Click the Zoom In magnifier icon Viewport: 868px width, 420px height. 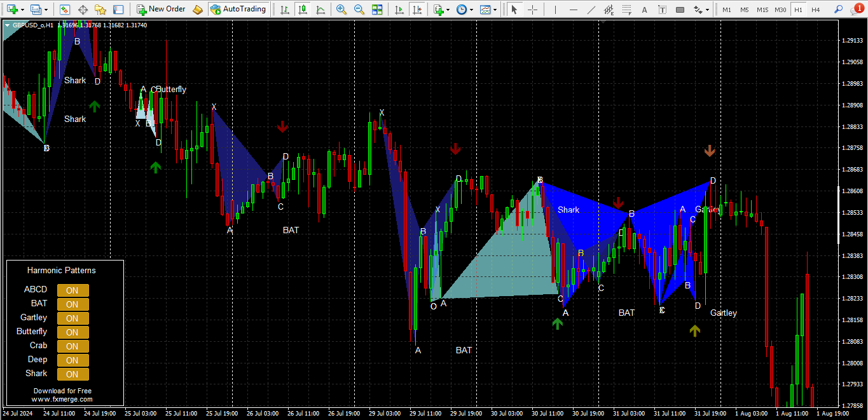click(341, 10)
